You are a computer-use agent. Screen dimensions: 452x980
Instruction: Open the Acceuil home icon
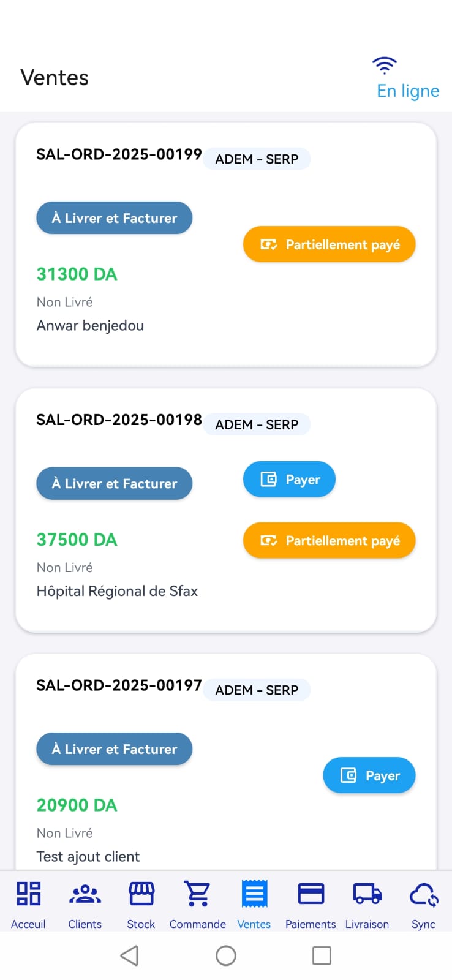click(x=28, y=894)
